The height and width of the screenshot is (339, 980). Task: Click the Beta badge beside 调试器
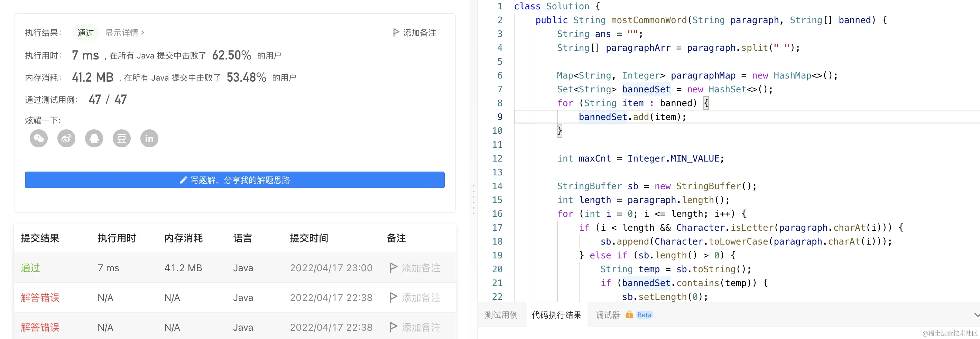click(644, 315)
